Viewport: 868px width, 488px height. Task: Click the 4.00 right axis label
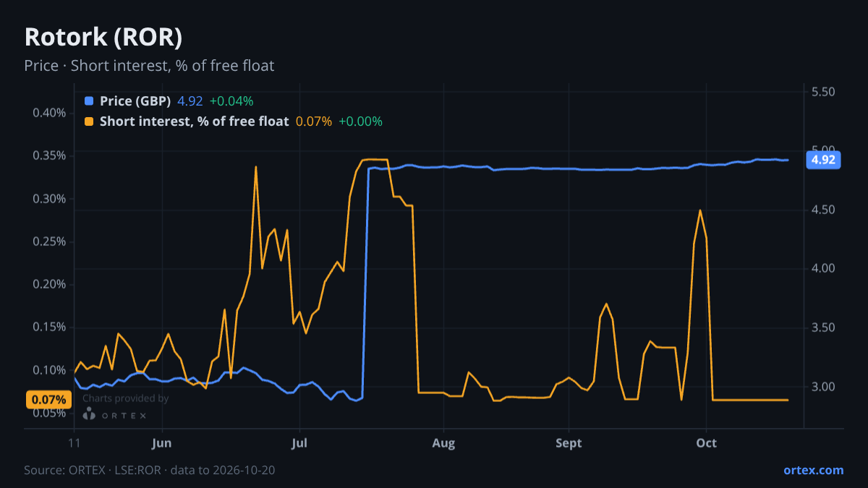[823, 268]
